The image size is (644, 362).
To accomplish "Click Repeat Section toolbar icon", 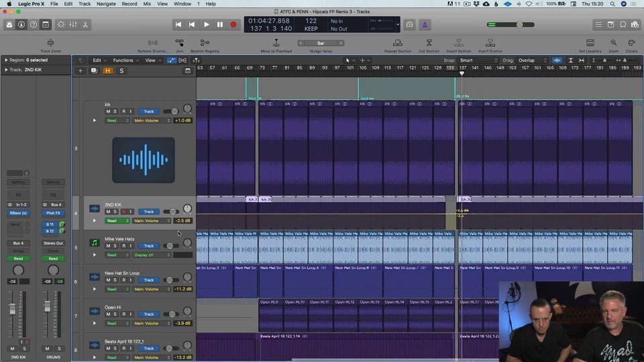I will pos(398,43).
